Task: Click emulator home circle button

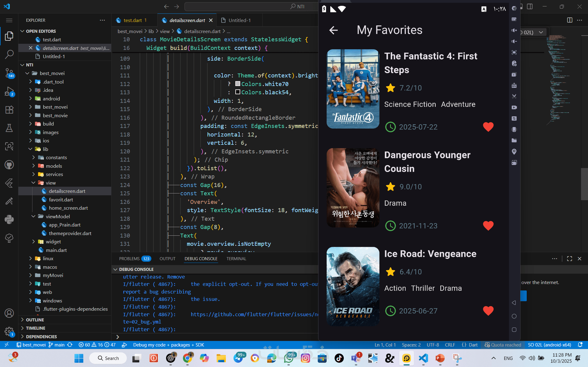Action: click(514, 316)
